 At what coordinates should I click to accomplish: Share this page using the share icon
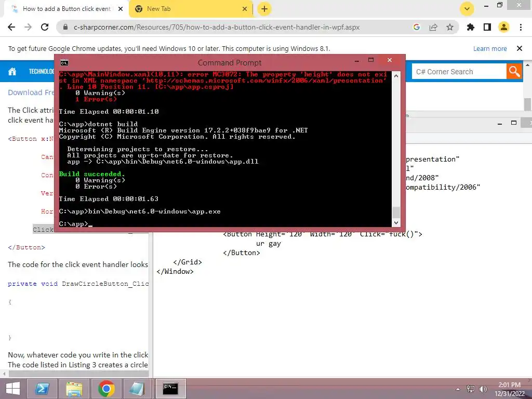[x=433, y=27]
